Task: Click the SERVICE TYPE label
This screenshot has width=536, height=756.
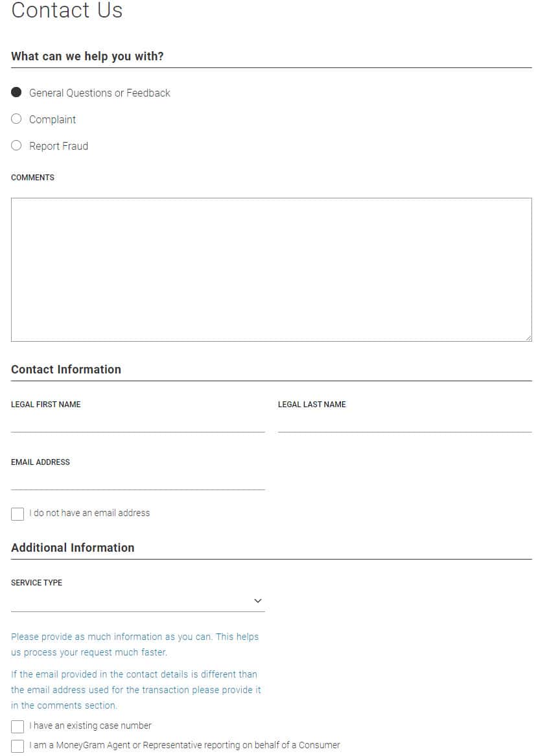Action: (x=37, y=583)
